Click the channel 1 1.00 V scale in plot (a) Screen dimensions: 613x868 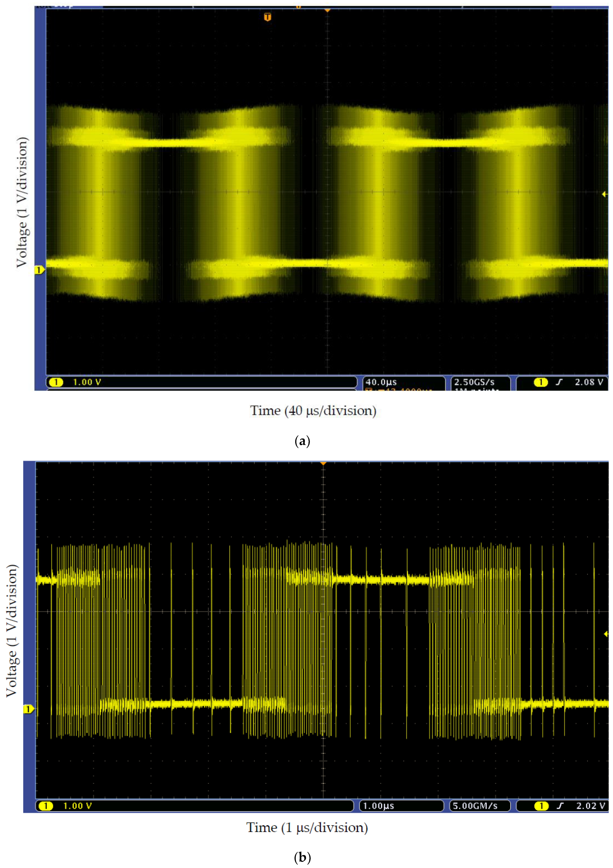87,382
